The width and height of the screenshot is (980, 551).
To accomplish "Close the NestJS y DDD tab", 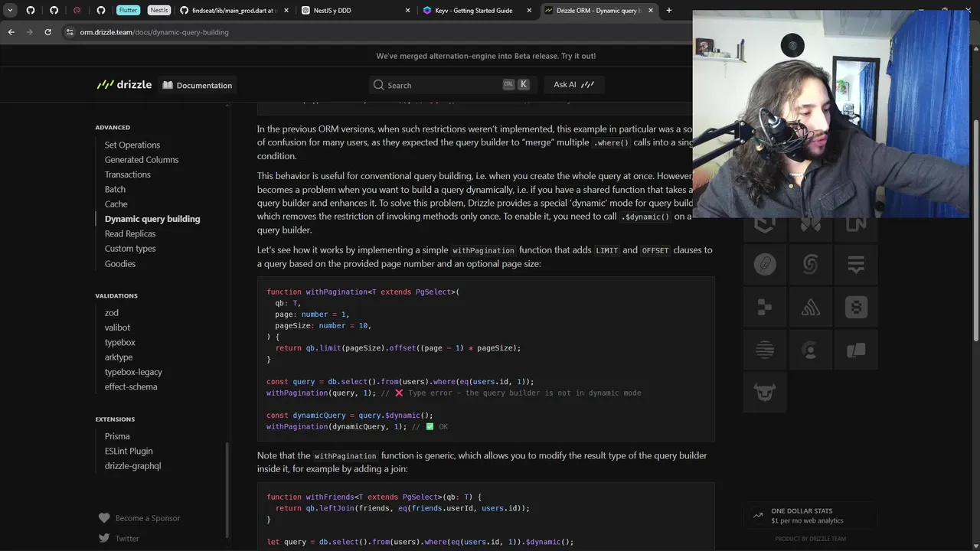I will 407,10.
